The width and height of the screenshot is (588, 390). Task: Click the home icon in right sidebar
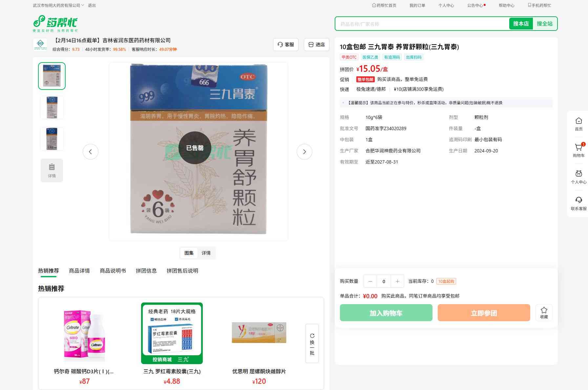tap(578, 124)
